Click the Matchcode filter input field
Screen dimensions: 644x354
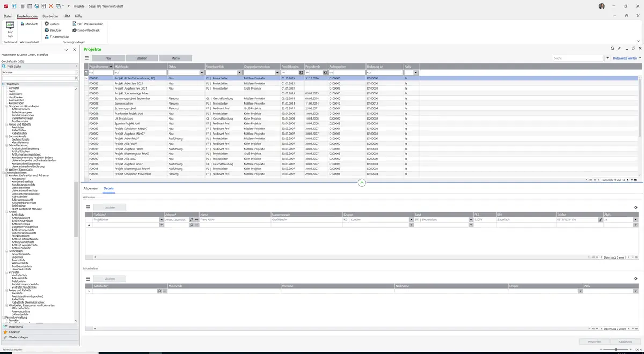tap(140, 72)
